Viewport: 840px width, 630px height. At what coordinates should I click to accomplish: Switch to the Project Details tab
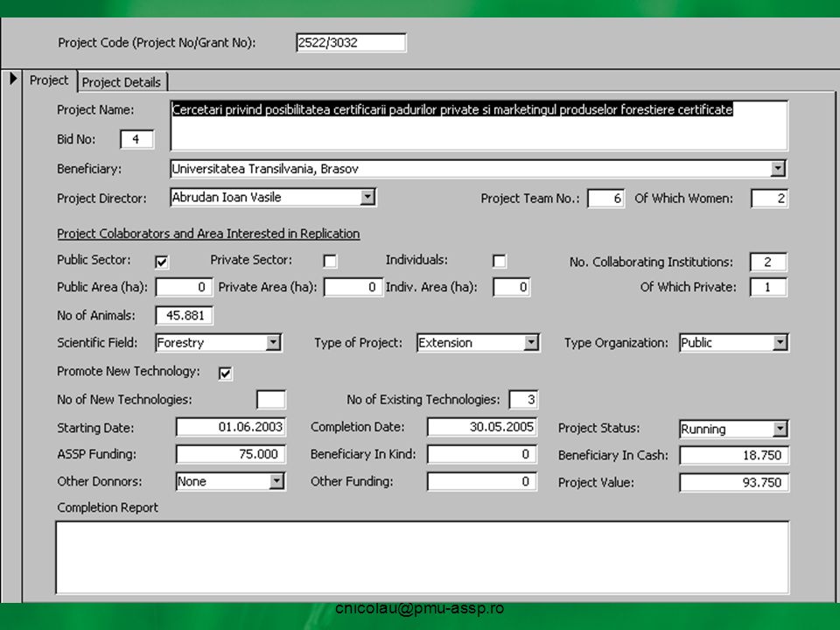tap(122, 82)
